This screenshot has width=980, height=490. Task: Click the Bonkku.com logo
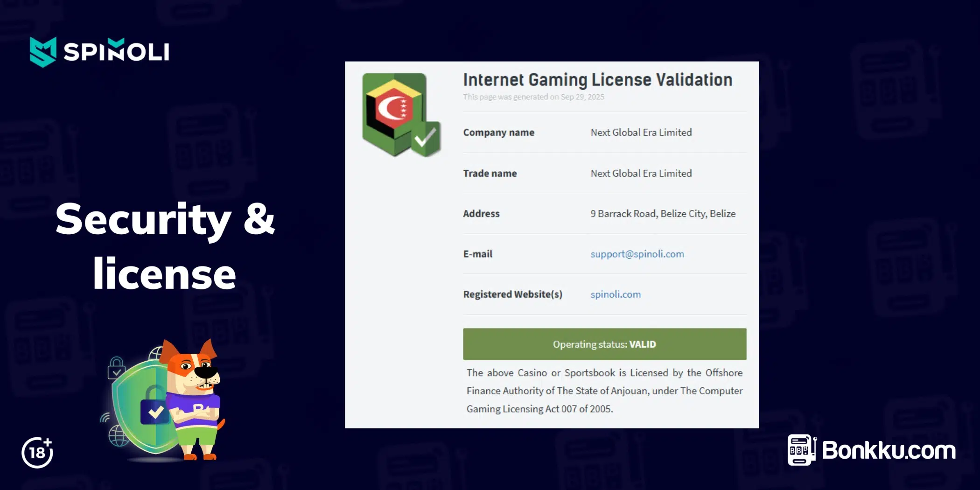(x=872, y=450)
